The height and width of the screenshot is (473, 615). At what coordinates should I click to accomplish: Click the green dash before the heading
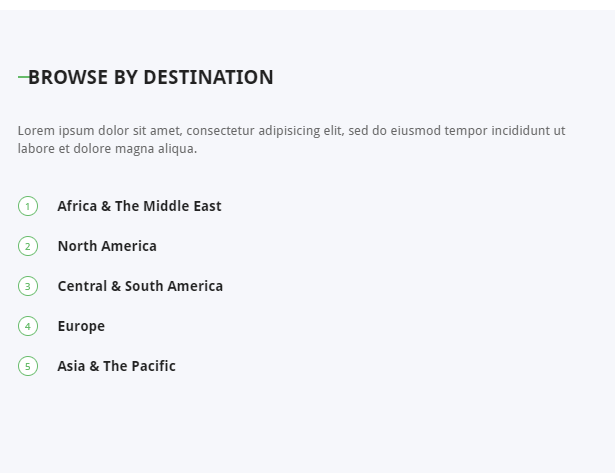23,77
